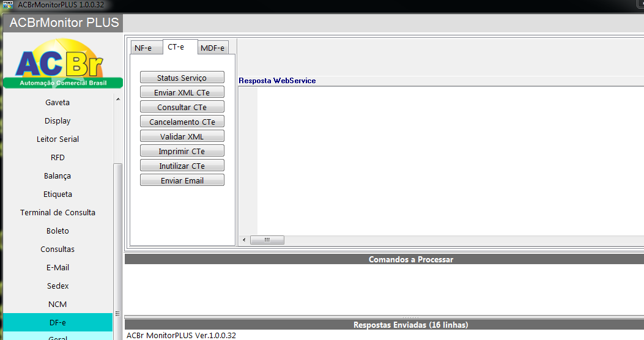
Task: Open Consultas sidebar item
Action: click(57, 249)
